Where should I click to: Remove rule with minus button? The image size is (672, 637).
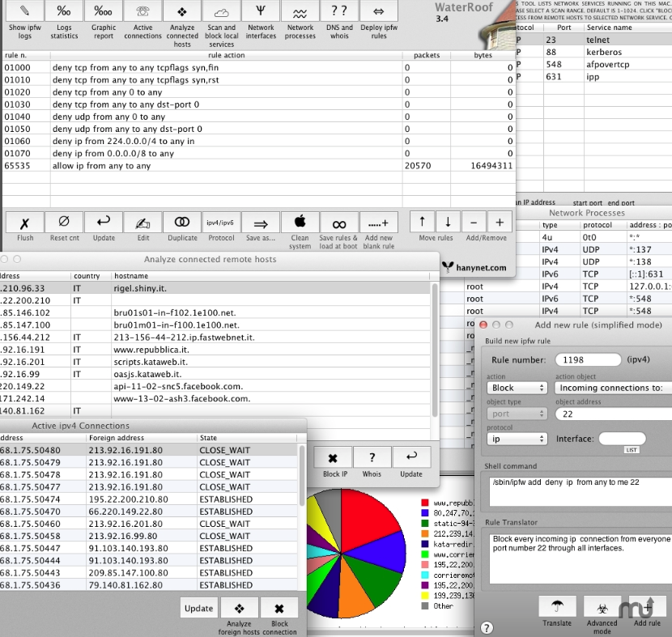(474, 223)
